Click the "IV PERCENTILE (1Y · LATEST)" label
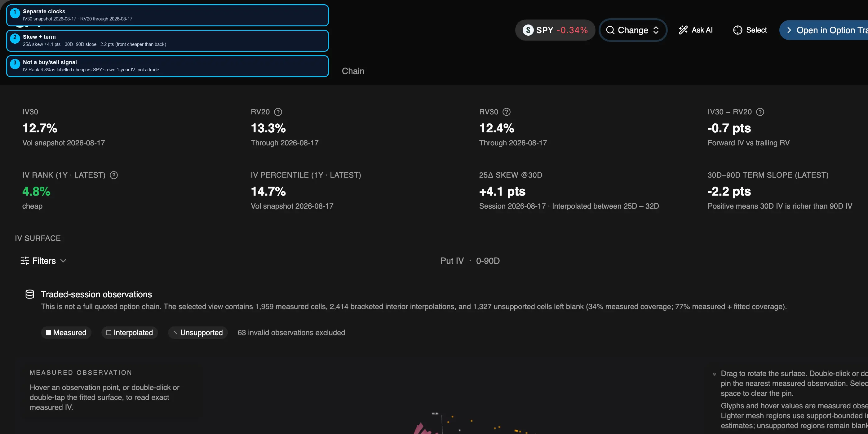The image size is (868, 434). tap(306, 175)
